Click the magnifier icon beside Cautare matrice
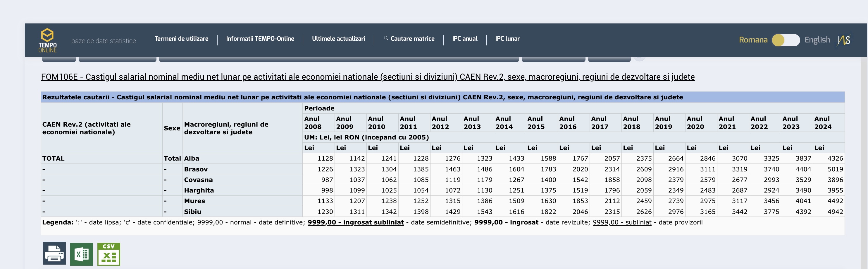868x269 pixels. [386, 38]
